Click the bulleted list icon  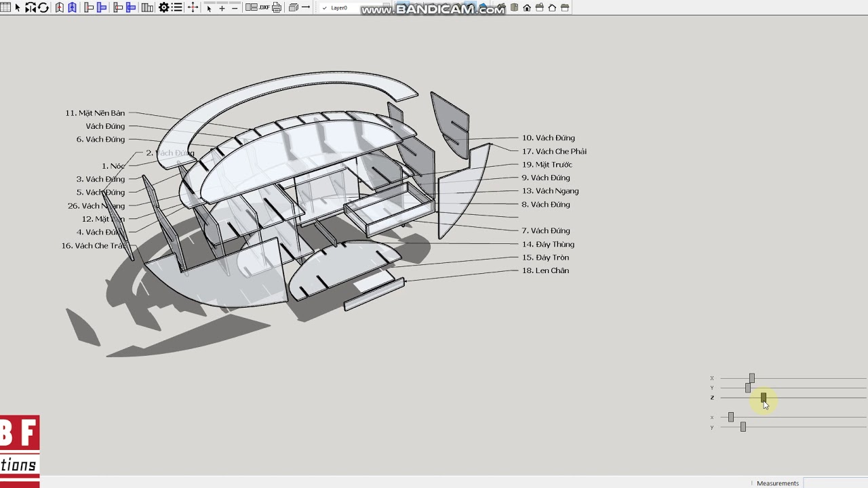177,7
